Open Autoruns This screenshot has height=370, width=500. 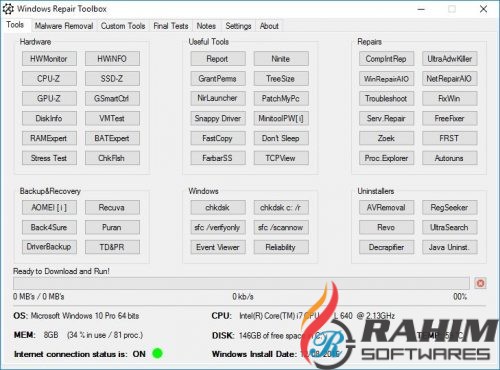click(x=450, y=158)
